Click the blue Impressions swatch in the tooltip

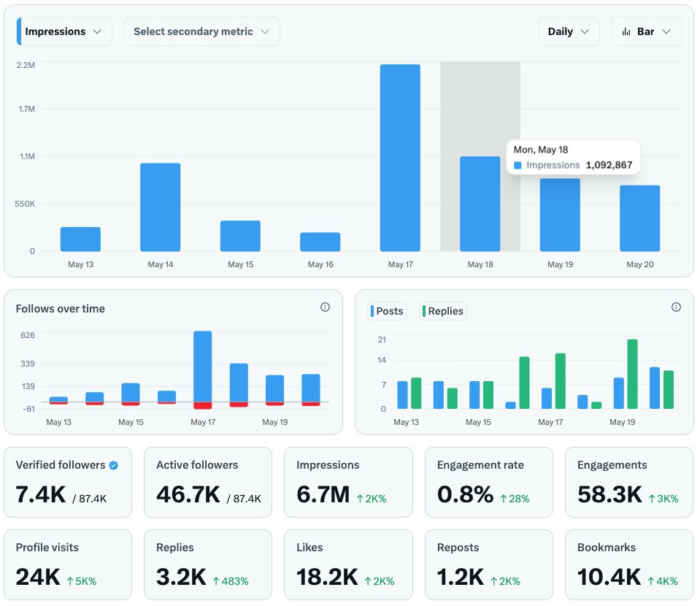(x=518, y=165)
